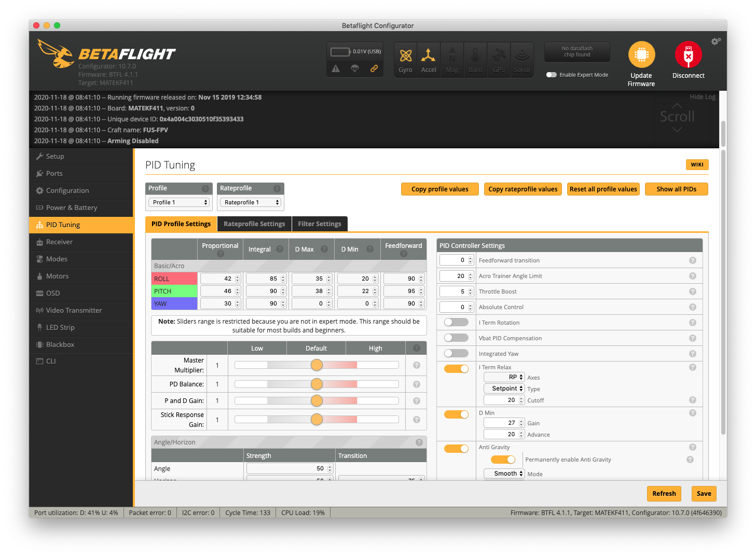Open the I Term Relax Axes dropdown
Viewport: 756px width, 556px height.
(504, 377)
